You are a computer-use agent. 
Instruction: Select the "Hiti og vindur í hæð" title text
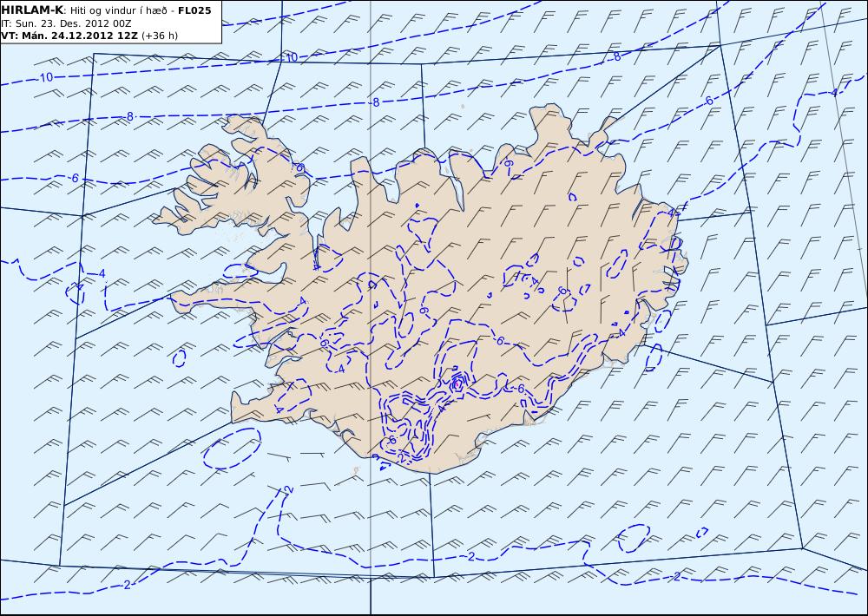[118, 10]
